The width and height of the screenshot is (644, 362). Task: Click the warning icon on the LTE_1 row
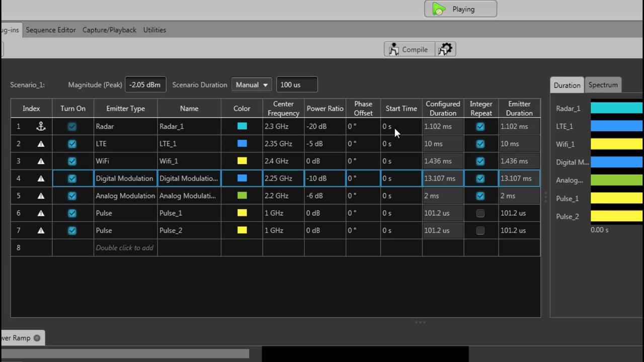pos(41,144)
